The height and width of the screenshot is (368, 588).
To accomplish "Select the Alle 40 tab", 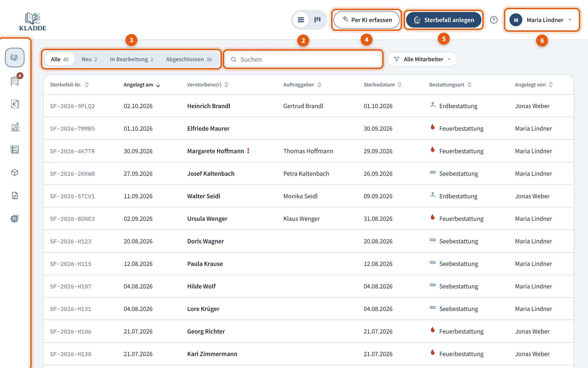I will [59, 59].
